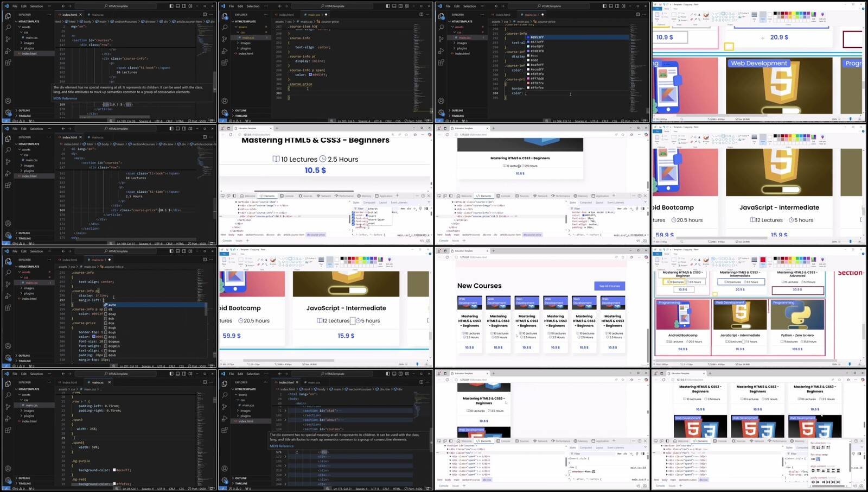This screenshot has width=868, height=492.
Task: Open Brushes tool in Paint, row 1 frame 4
Action: point(706,17)
